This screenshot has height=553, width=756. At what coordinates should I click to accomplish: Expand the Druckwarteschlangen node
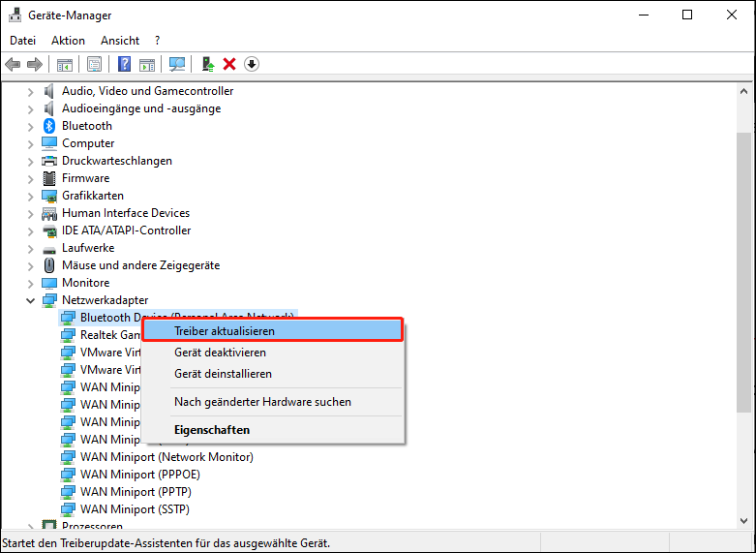pyautogui.click(x=30, y=161)
